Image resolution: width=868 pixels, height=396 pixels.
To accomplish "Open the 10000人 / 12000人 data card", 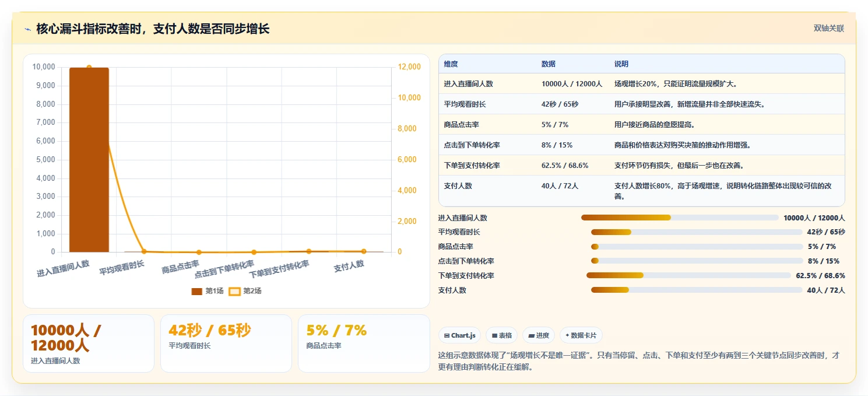I will [89, 344].
